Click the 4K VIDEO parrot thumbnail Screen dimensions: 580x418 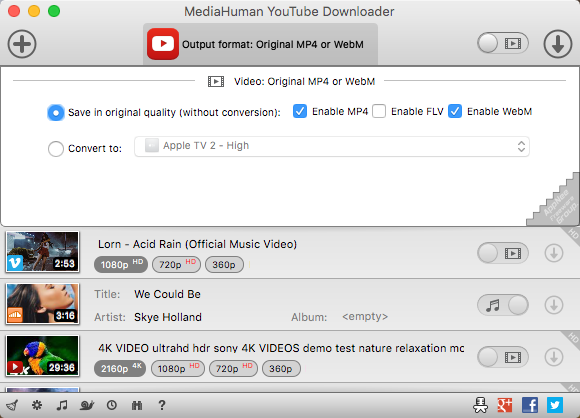tap(43, 356)
